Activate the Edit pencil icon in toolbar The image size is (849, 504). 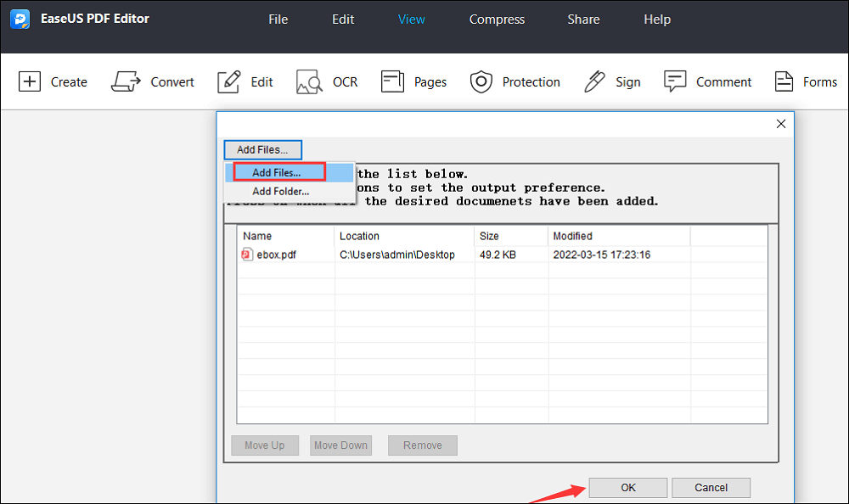tap(229, 81)
